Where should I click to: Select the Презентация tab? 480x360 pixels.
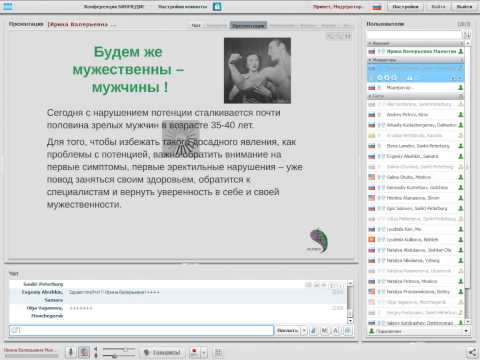[x=248, y=25]
